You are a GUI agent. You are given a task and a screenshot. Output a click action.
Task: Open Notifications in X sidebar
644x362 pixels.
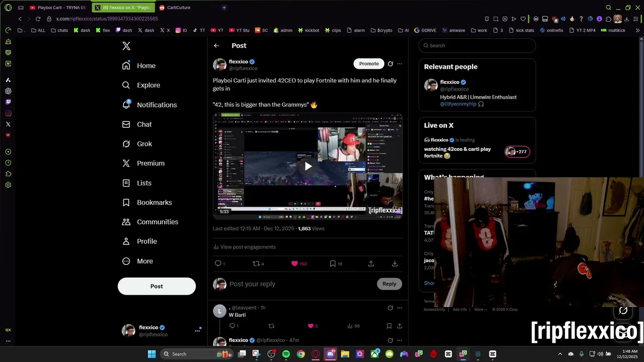tap(149, 105)
